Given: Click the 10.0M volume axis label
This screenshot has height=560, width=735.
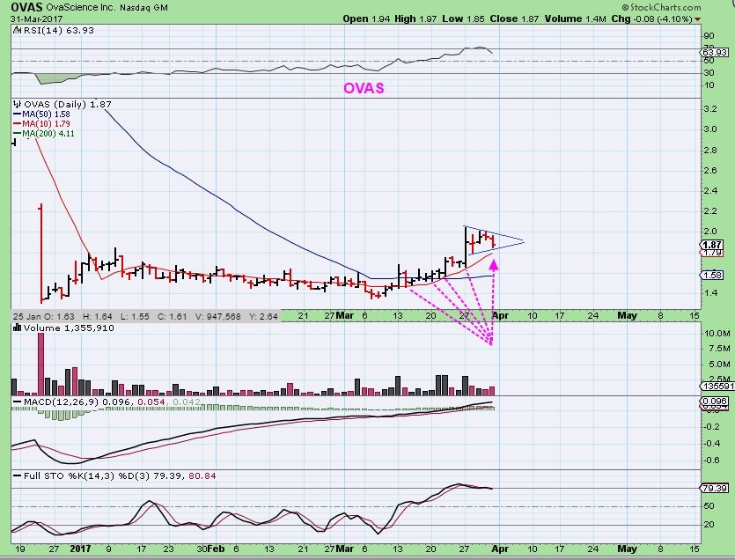Looking at the screenshot, I should [717, 334].
